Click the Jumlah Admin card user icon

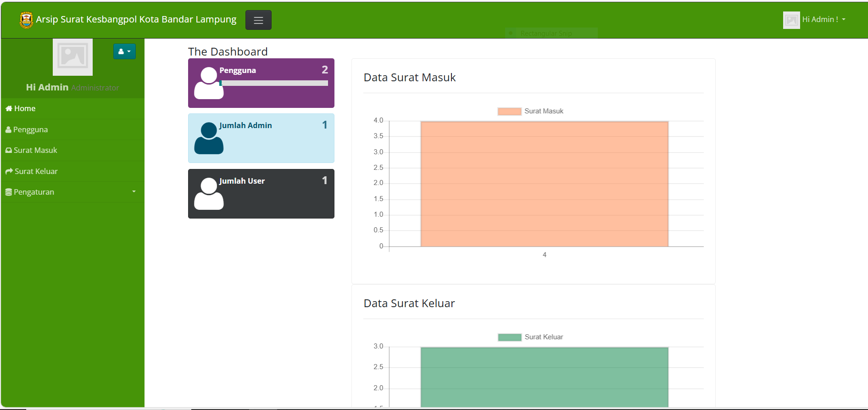coord(209,138)
